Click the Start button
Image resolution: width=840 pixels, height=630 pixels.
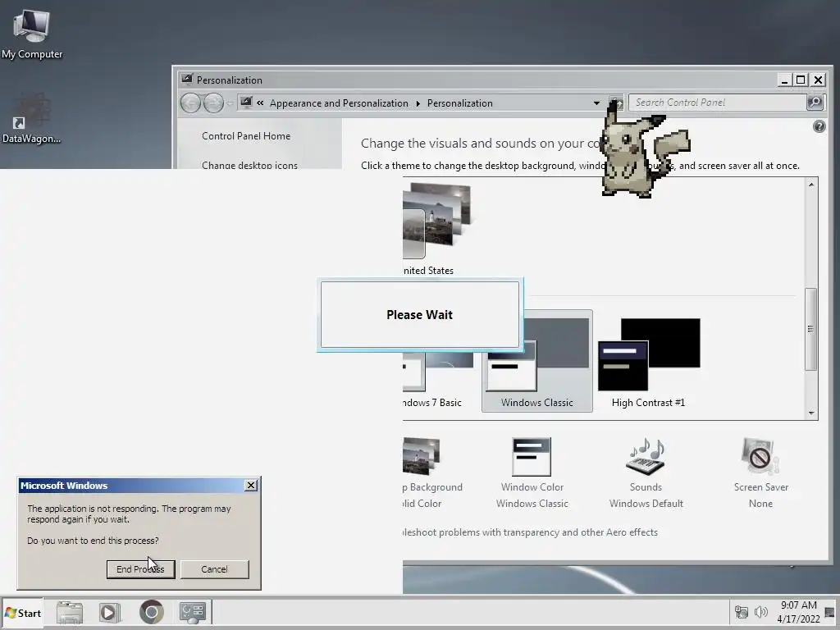[x=22, y=613]
